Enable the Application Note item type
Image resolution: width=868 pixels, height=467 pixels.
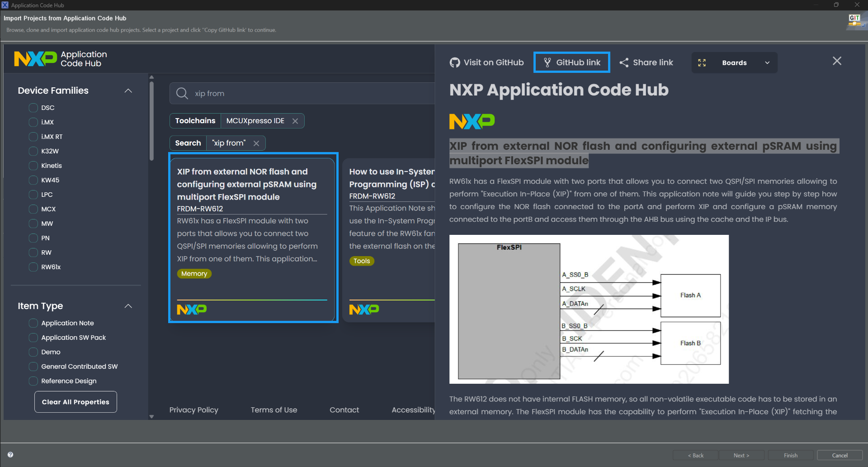tap(33, 323)
